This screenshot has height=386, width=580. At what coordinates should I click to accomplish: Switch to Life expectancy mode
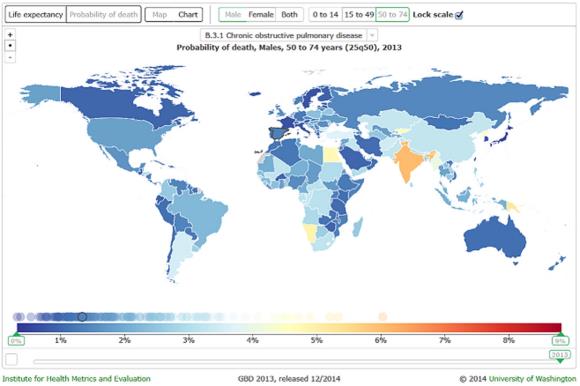pyautogui.click(x=36, y=14)
